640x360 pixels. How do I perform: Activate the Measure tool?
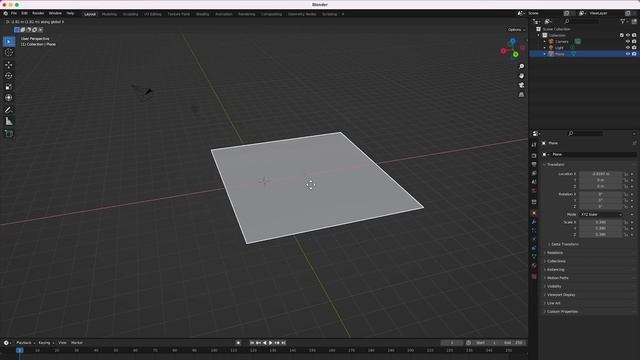pos(9,121)
